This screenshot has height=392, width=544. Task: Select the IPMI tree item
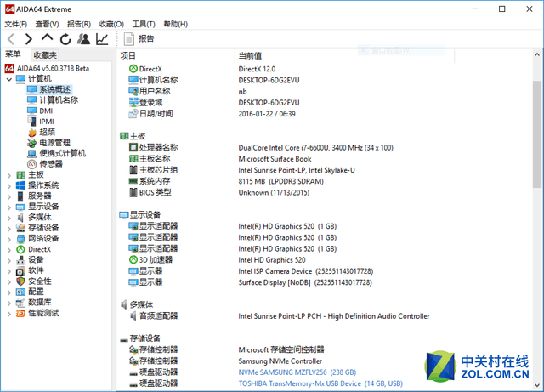coord(47,122)
